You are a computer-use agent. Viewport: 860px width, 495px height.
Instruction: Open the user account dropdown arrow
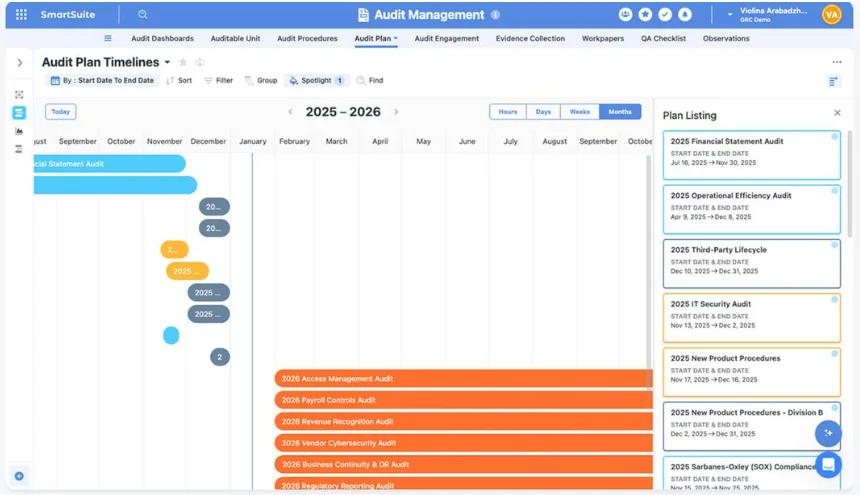coord(730,15)
